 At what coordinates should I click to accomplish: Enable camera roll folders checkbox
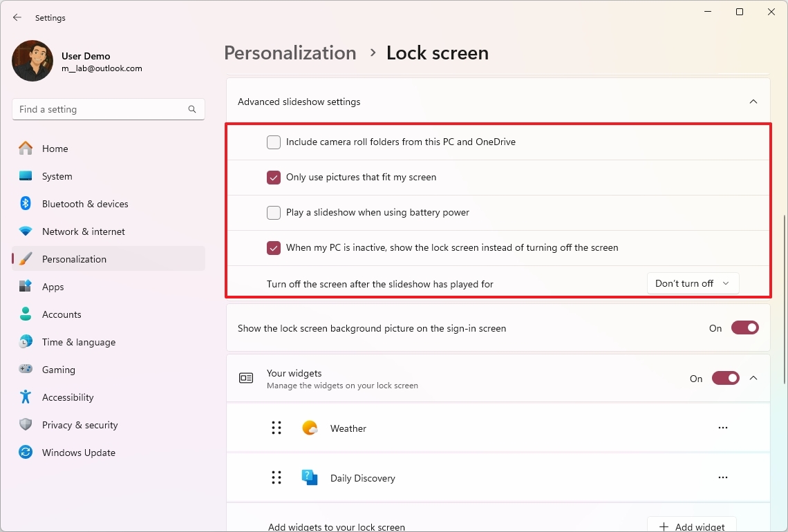pyautogui.click(x=274, y=142)
